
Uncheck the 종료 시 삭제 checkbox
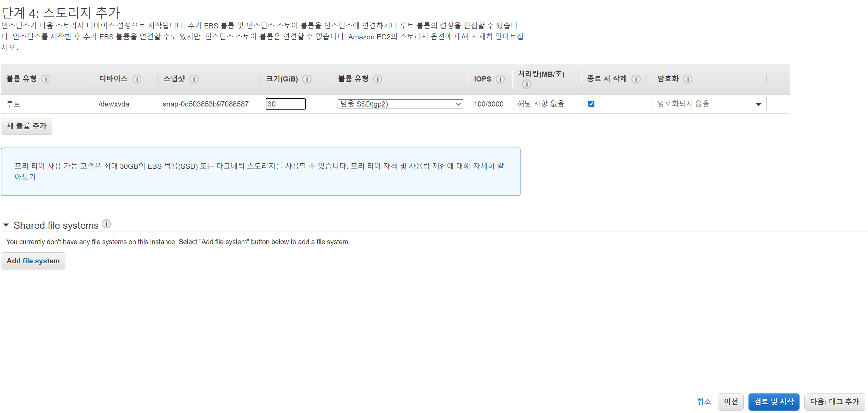[x=591, y=104]
